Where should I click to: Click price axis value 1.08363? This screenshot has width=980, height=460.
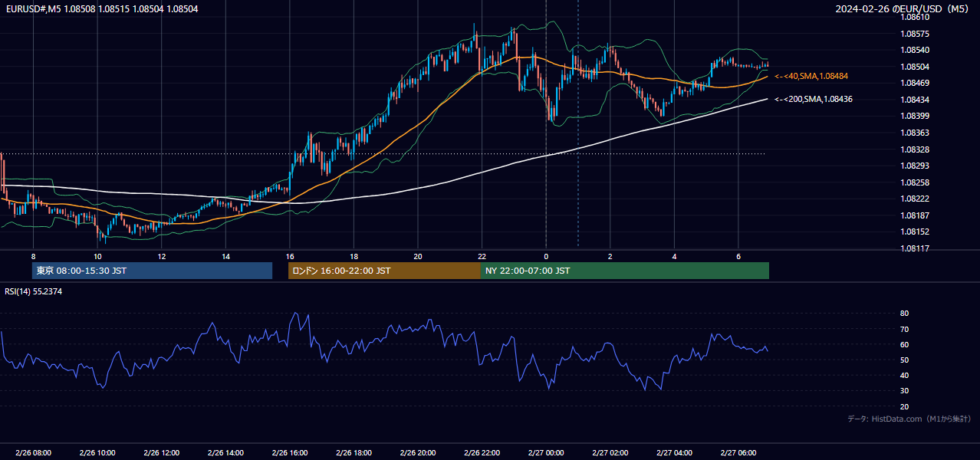[x=914, y=133]
